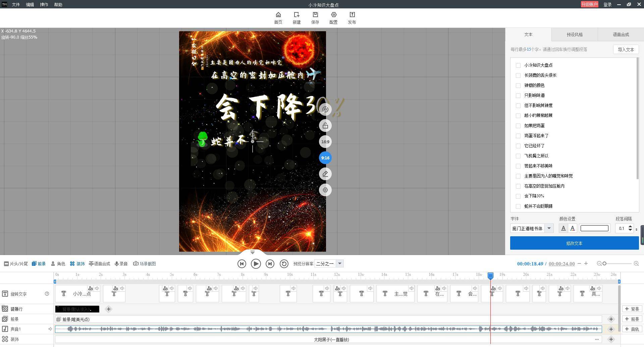The width and height of the screenshot is (644, 347).
Task: Expand the preview resolution 二分之一 dropdown
Action: point(339,264)
